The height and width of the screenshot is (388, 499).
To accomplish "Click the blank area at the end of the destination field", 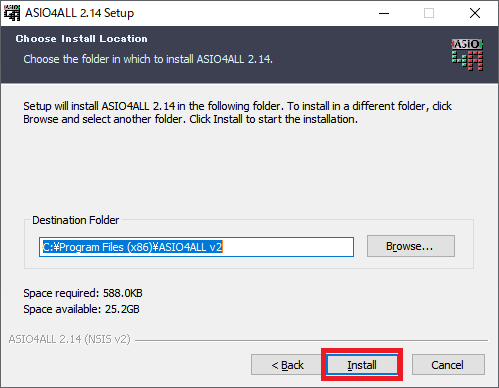I will (x=287, y=247).
